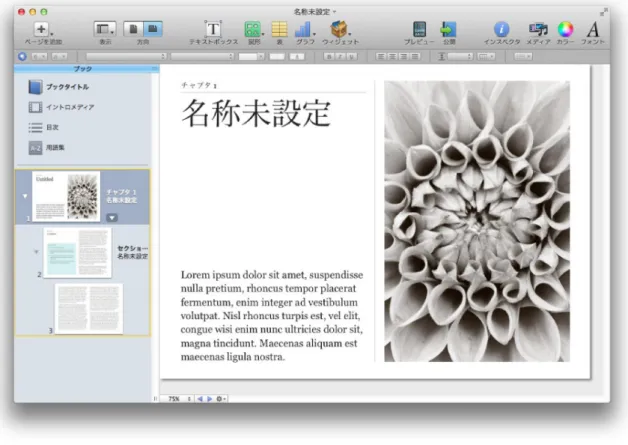This screenshot has height=445, width=628.
Task: Open the paragraph style dropdown in format bar
Action: click(x=40, y=56)
